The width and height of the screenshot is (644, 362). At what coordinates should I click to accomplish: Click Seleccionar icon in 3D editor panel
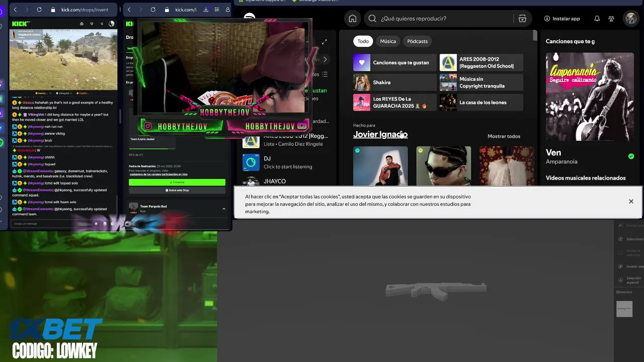pyautogui.click(x=620, y=239)
